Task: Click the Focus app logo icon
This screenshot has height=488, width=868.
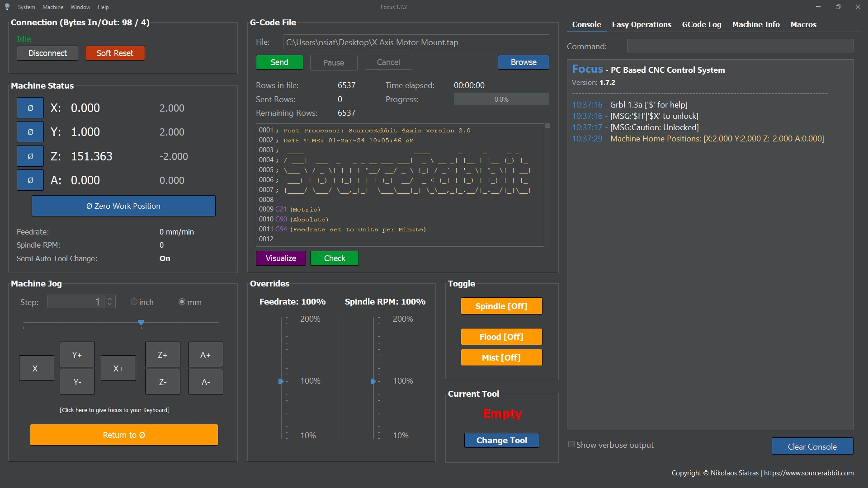Action: click(7, 7)
